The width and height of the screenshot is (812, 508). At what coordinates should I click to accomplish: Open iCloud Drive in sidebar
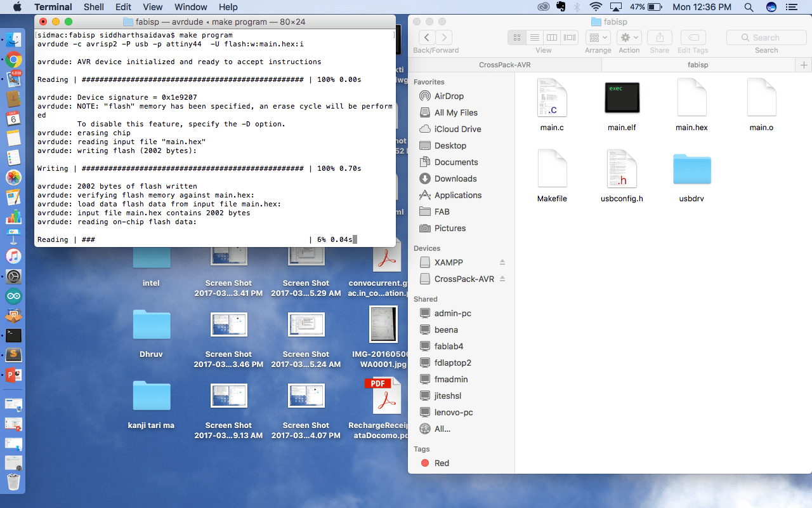pos(457,129)
